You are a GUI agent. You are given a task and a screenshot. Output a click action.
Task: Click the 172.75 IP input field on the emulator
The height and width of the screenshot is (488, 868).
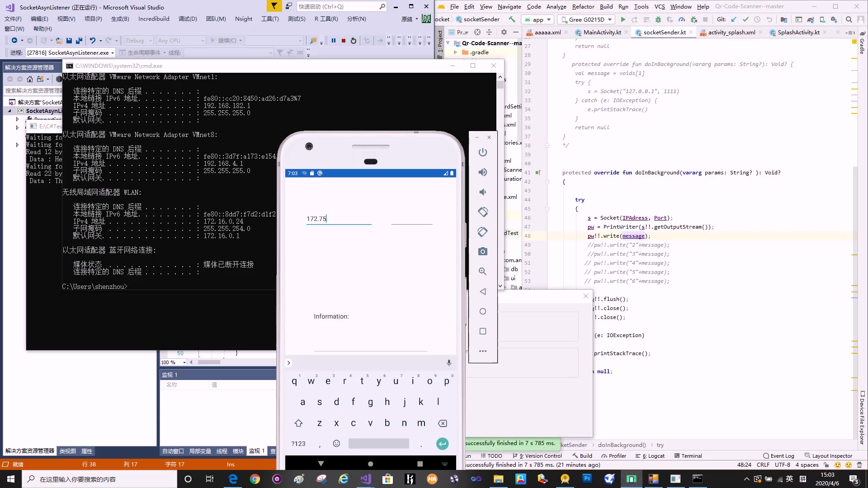click(x=339, y=219)
